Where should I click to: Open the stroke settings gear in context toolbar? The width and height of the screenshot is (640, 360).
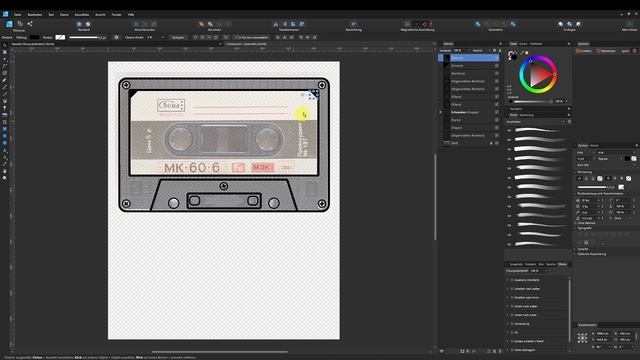pyautogui.click(x=116, y=37)
